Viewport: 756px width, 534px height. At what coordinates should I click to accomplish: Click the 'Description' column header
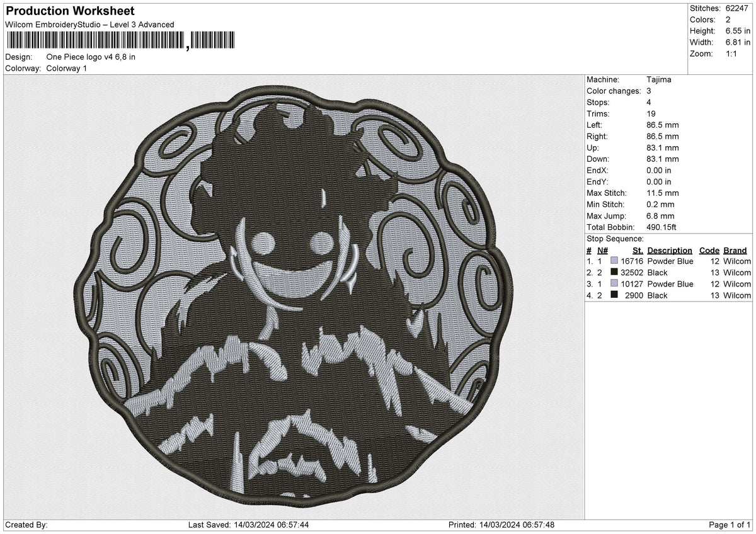pyautogui.click(x=670, y=251)
